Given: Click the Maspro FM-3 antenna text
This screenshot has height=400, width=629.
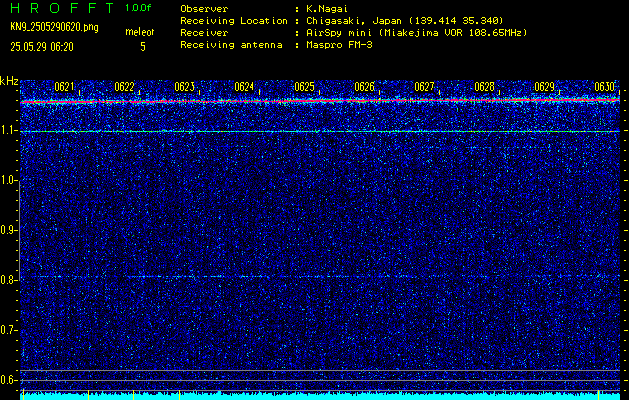Looking at the screenshot, I should pyautogui.click(x=339, y=45).
